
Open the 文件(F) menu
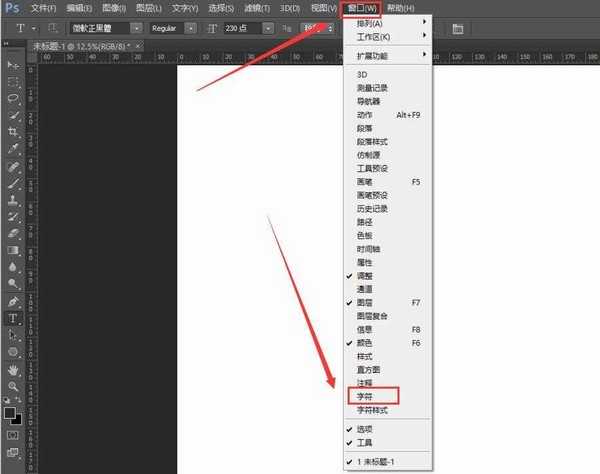[45, 8]
